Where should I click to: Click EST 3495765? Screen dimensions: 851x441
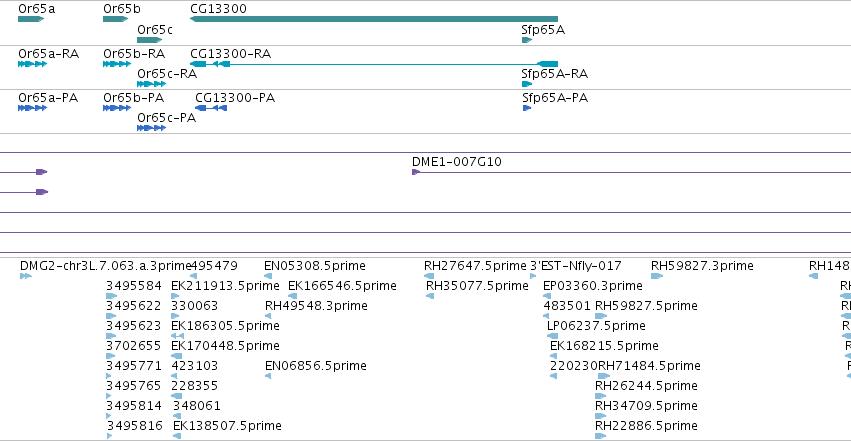point(109,396)
